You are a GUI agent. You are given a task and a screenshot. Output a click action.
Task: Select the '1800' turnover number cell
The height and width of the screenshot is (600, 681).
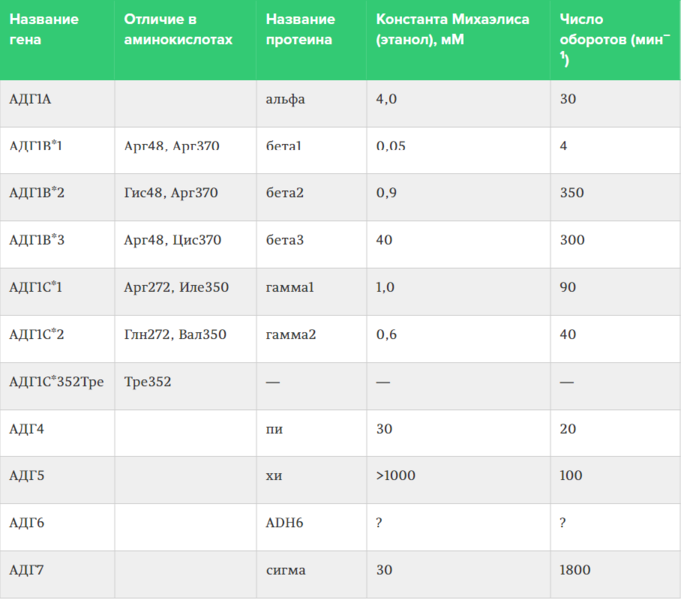(615, 574)
